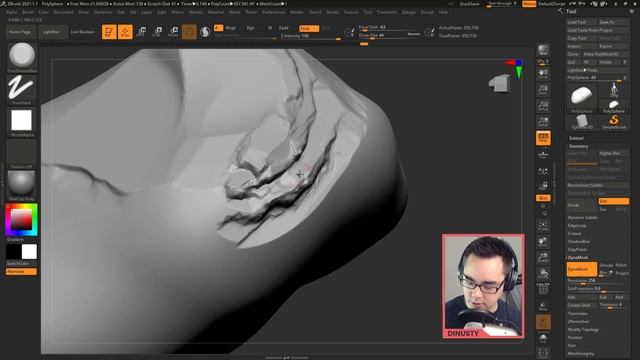Open the Preferences menu
Screen dimensions: 640x360
(x=273, y=12)
